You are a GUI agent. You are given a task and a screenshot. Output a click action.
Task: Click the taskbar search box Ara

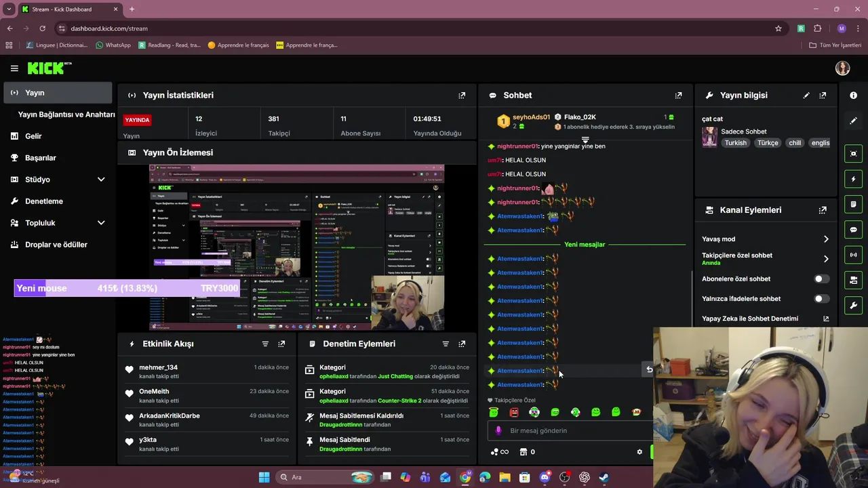tap(323, 477)
